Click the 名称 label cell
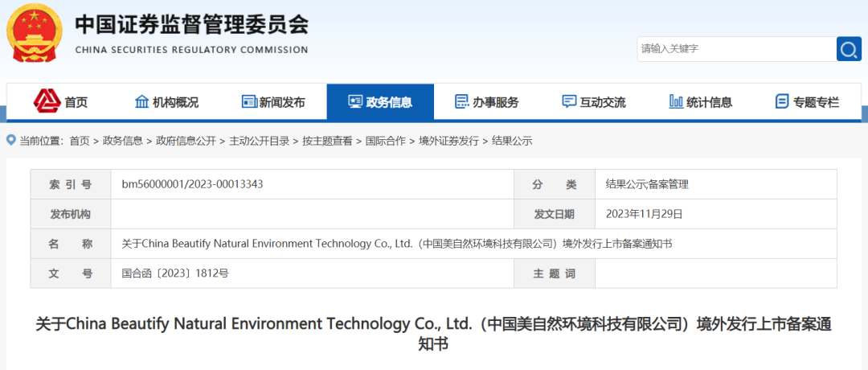 click(x=71, y=244)
